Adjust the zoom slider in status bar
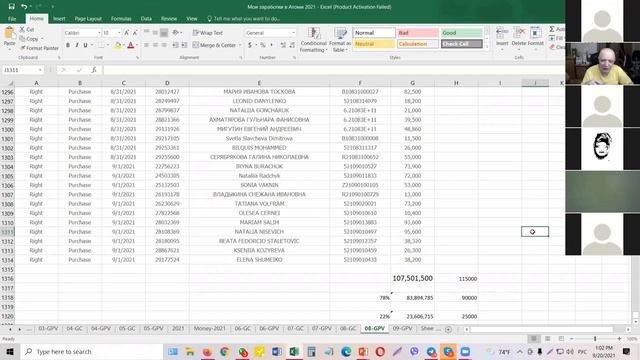Viewport: 640px width, 360px height. coord(595,339)
